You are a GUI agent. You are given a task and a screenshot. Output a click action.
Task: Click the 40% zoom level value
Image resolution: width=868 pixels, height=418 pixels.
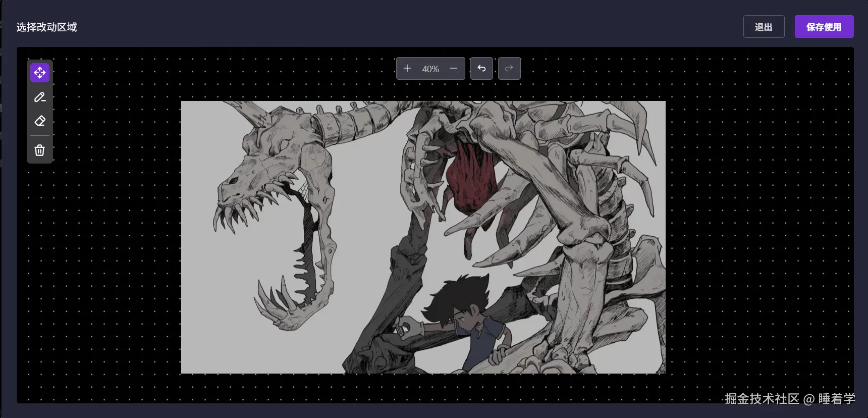click(430, 69)
